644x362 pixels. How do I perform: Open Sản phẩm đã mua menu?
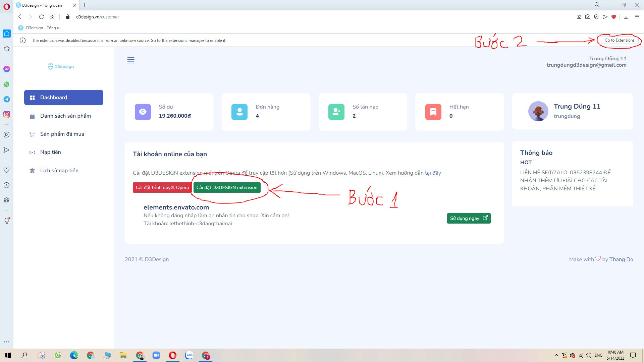click(x=64, y=134)
